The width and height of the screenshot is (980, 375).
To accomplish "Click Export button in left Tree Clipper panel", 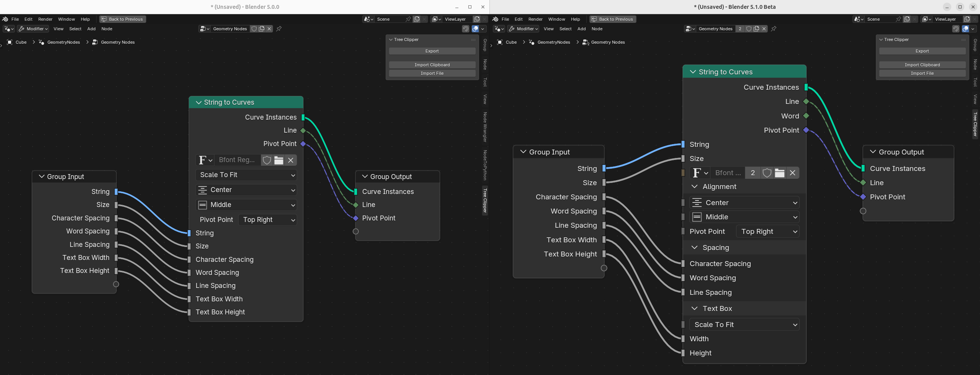I will coord(432,51).
